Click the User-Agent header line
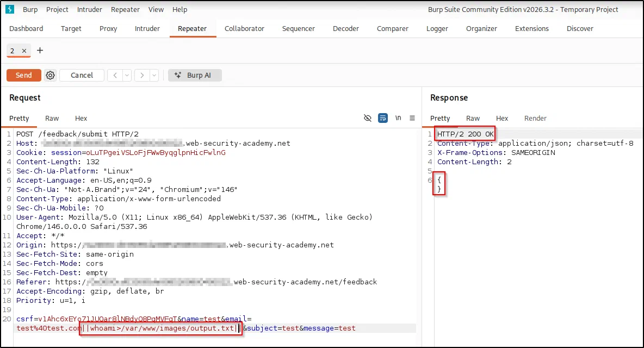 (194, 222)
